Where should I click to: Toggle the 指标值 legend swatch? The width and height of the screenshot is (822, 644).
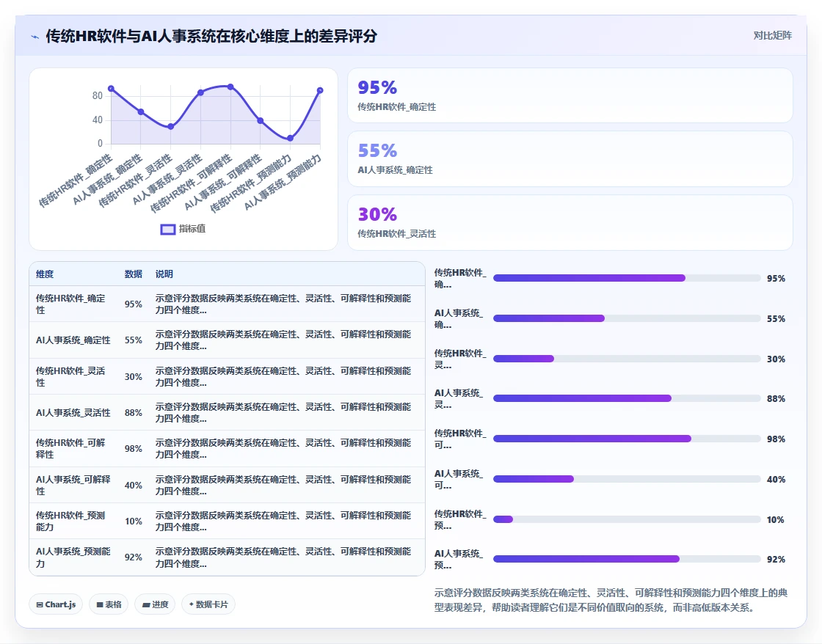click(x=168, y=230)
